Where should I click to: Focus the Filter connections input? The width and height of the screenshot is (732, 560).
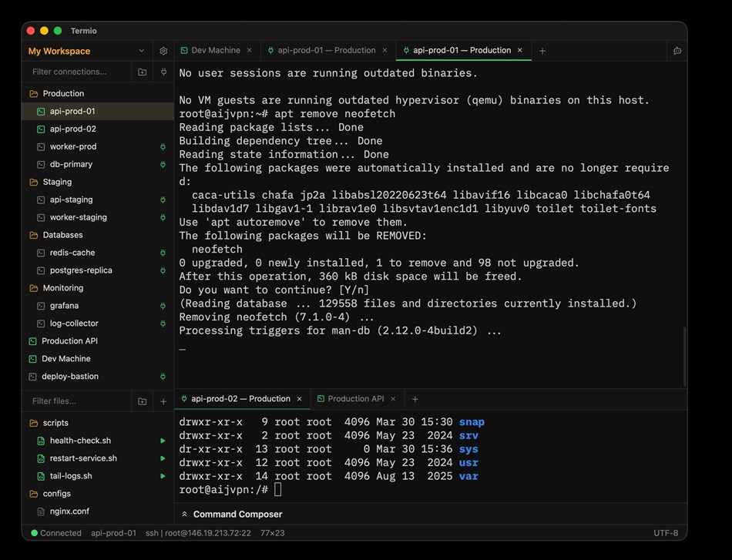pos(78,72)
